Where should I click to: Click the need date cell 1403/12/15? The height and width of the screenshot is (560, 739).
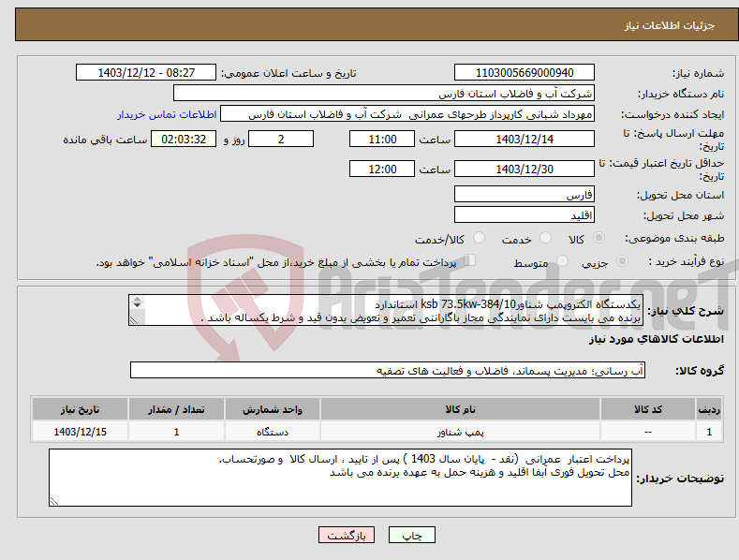point(81,432)
